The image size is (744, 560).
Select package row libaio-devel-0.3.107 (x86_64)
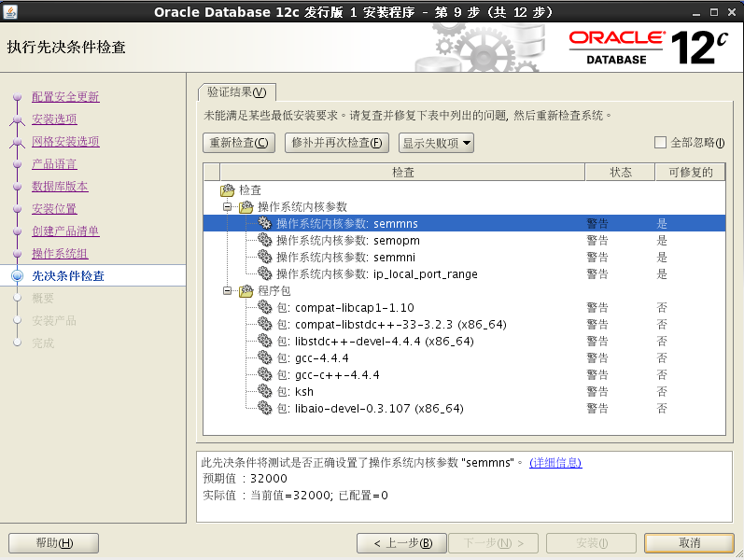(464, 408)
